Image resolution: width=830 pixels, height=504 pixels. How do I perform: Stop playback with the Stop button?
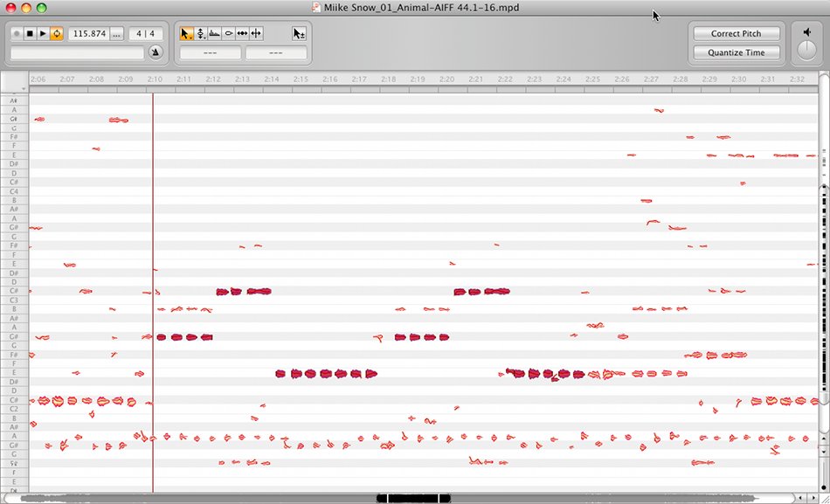coord(31,34)
